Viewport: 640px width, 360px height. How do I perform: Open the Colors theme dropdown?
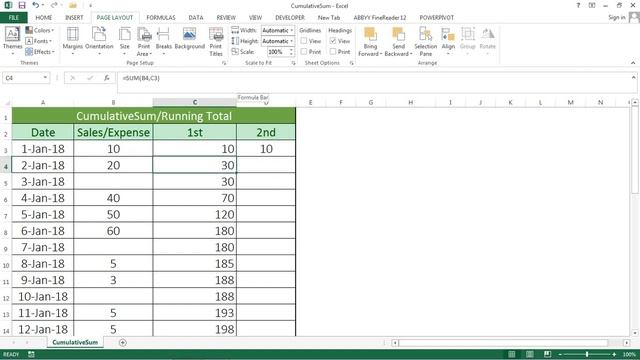40,30
